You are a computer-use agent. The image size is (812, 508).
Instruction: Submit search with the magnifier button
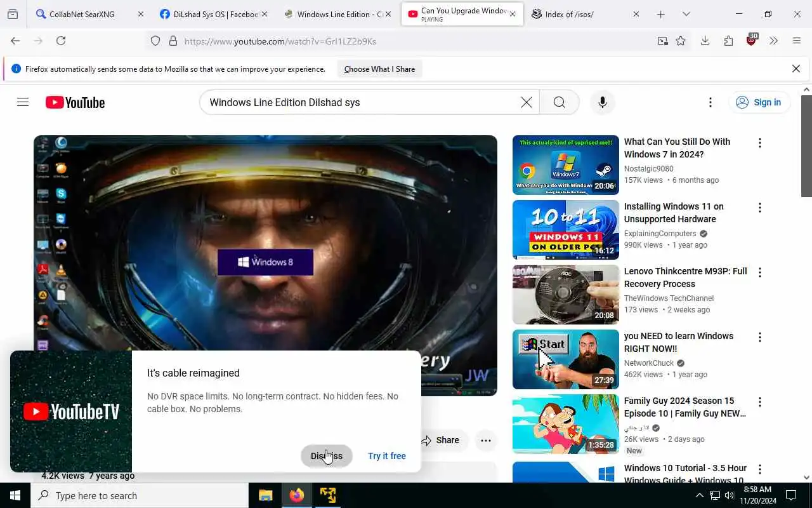click(x=559, y=102)
